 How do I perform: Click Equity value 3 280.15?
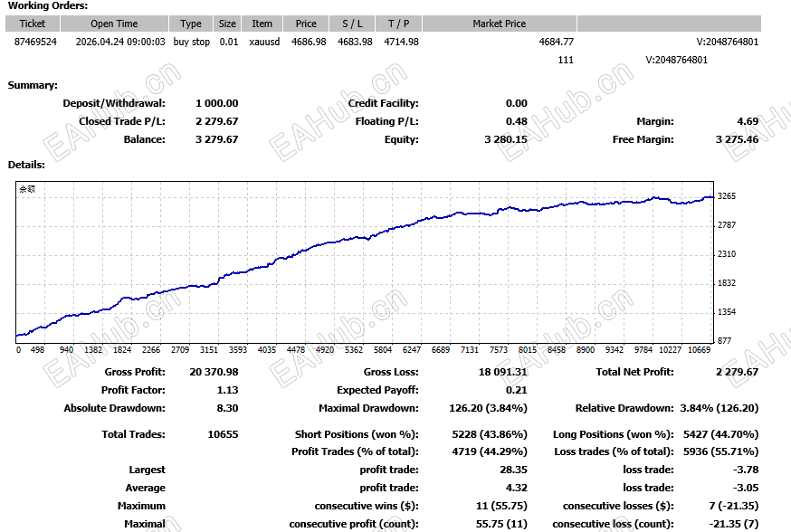coord(506,139)
